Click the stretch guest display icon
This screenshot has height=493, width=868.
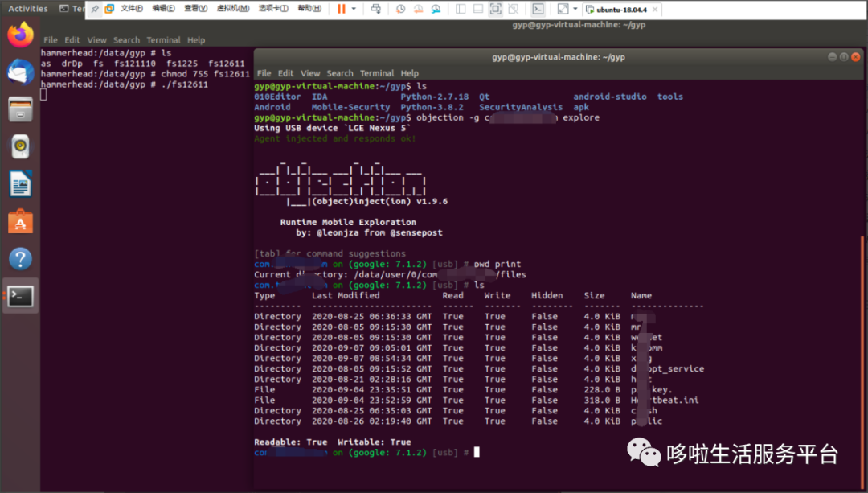coord(563,9)
